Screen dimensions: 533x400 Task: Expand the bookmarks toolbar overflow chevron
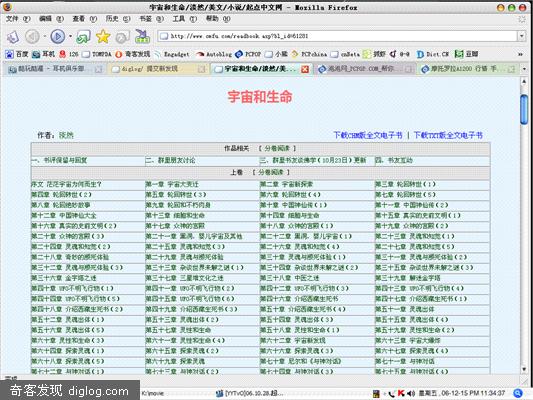pos(520,54)
